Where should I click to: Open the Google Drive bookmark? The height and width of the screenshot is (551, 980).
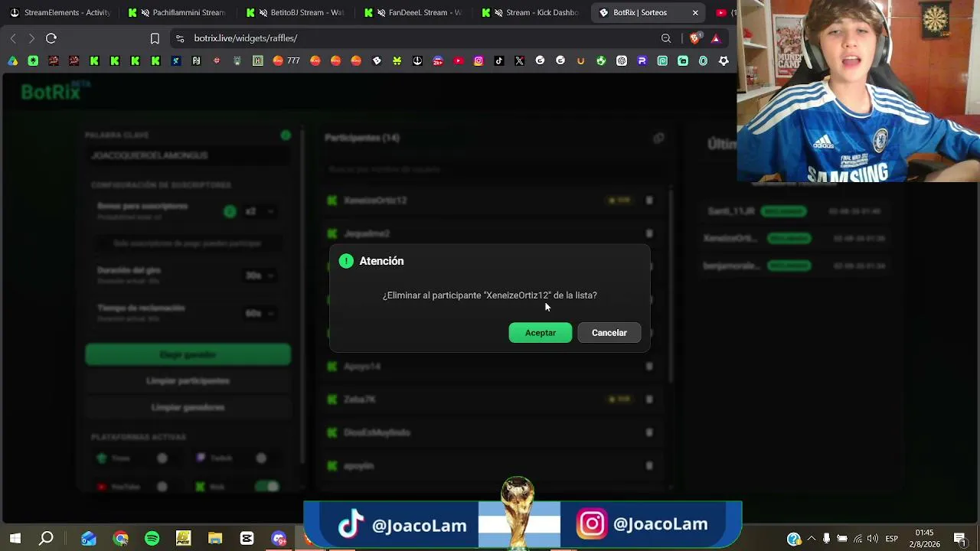pos(13,60)
